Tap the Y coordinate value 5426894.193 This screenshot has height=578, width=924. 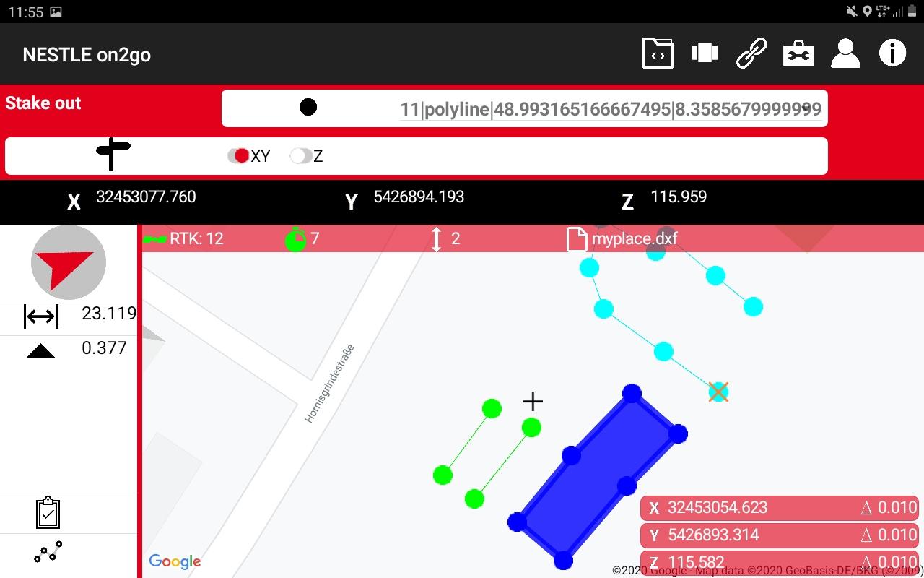point(419,197)
